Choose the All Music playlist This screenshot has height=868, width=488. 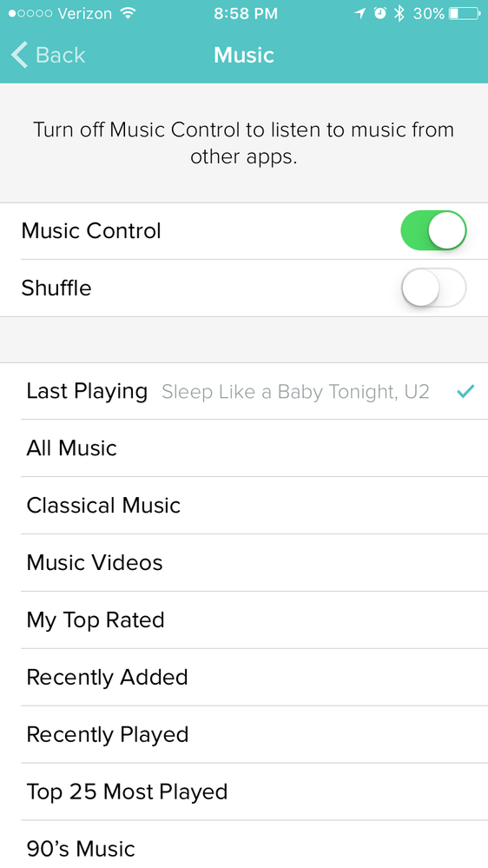(x=244, y=448)
